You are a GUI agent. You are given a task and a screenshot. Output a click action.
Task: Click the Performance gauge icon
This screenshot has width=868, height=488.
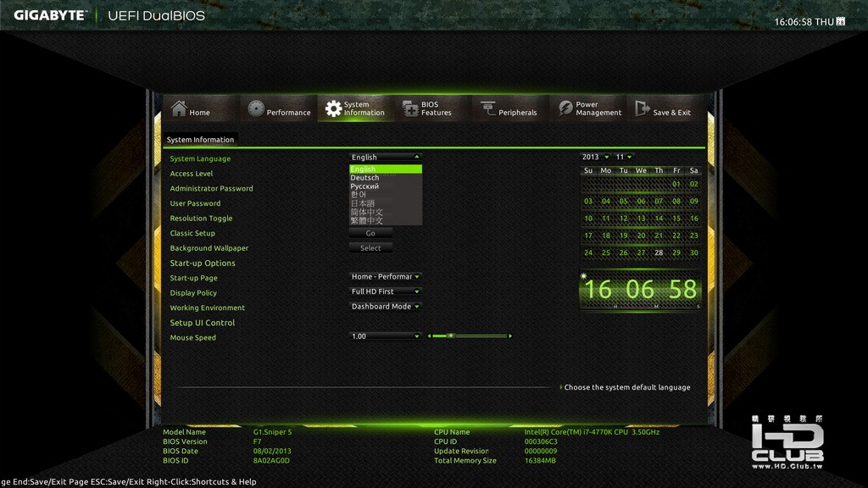[x=256, y=108]
